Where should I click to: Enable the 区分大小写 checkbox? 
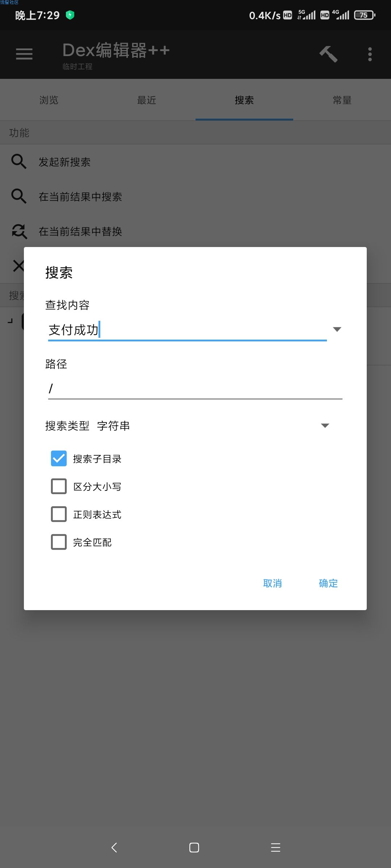click(x=59, y=486)
